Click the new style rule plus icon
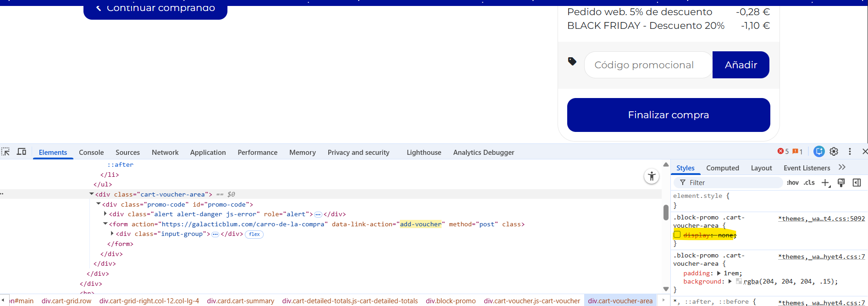Screen dimensions: 868x306 [x=825, y=183]
